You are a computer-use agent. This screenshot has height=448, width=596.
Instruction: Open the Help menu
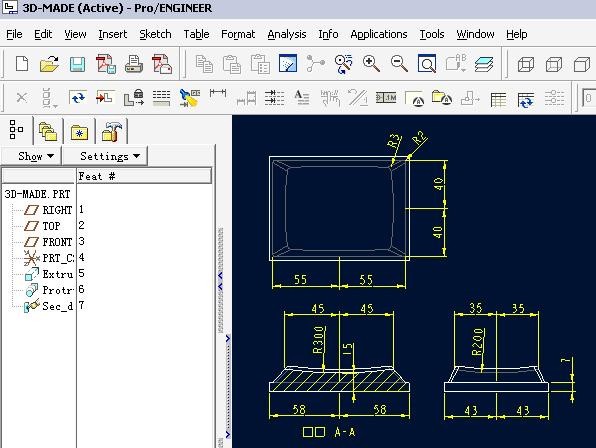pos(517,34)
